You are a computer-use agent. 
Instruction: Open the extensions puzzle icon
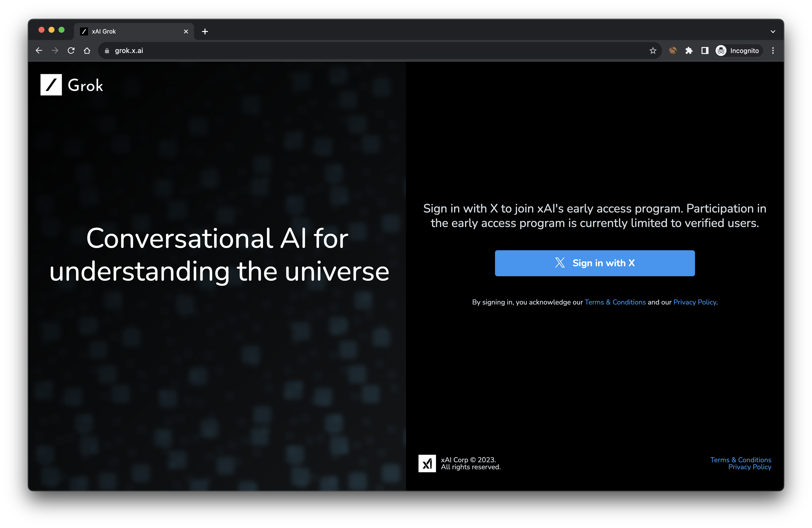689,50
